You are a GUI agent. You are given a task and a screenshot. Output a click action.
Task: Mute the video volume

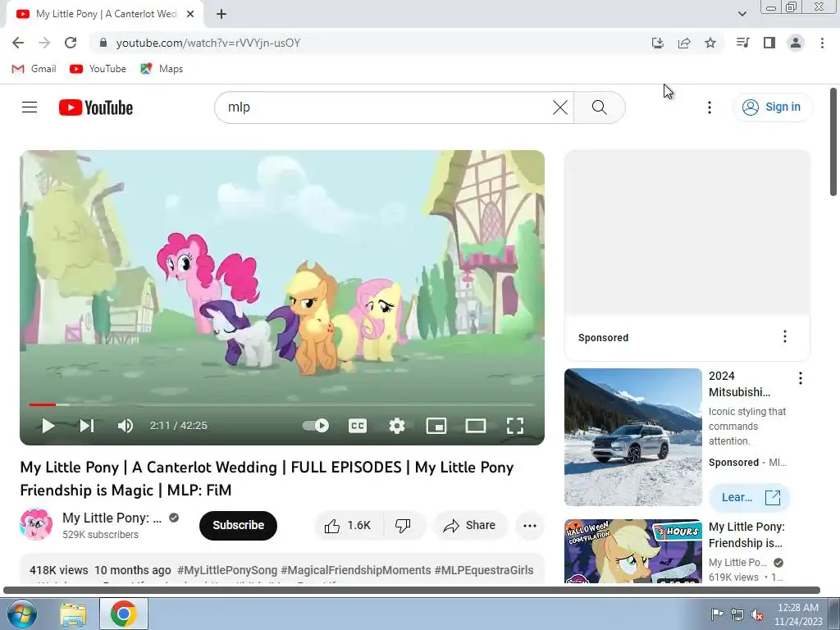126,426
